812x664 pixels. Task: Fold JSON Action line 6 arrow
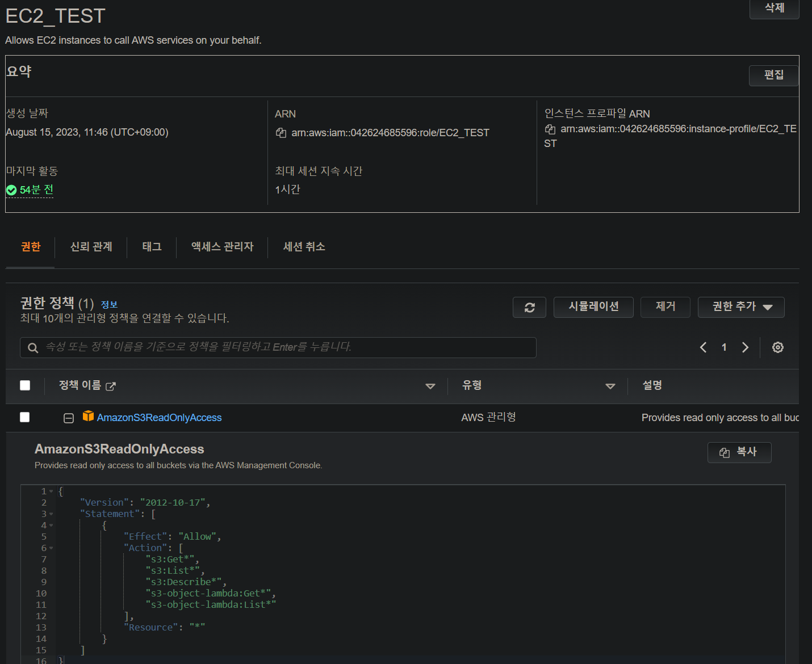click(x=51, y=548)
